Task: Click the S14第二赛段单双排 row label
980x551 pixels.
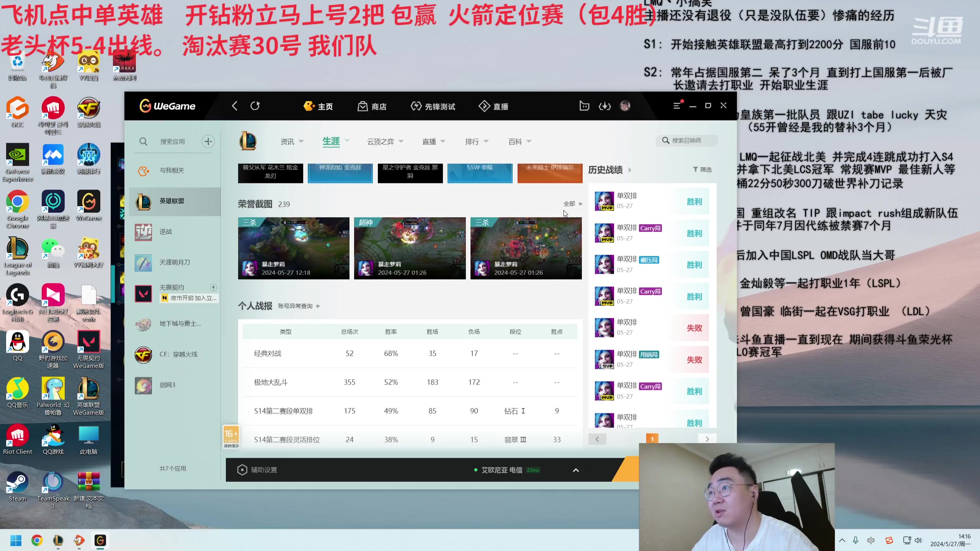Action: click(x=284, y=411)
